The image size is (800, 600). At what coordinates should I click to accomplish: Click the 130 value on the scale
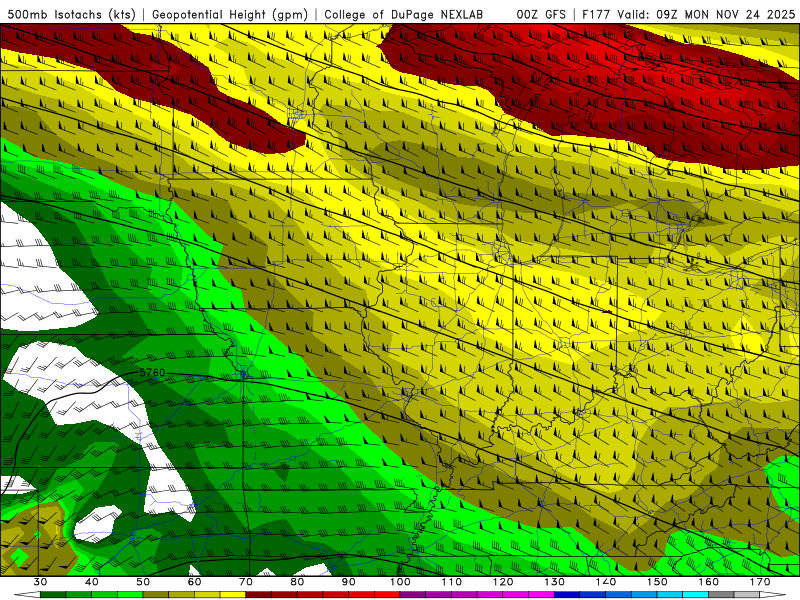pyautogui.click(x=554, y=582)
